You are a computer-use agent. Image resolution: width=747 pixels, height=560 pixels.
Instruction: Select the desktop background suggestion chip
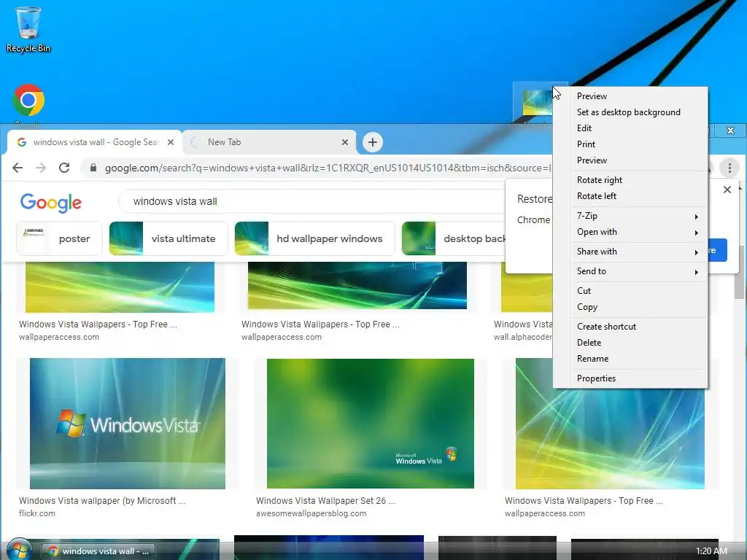[454, 238]
